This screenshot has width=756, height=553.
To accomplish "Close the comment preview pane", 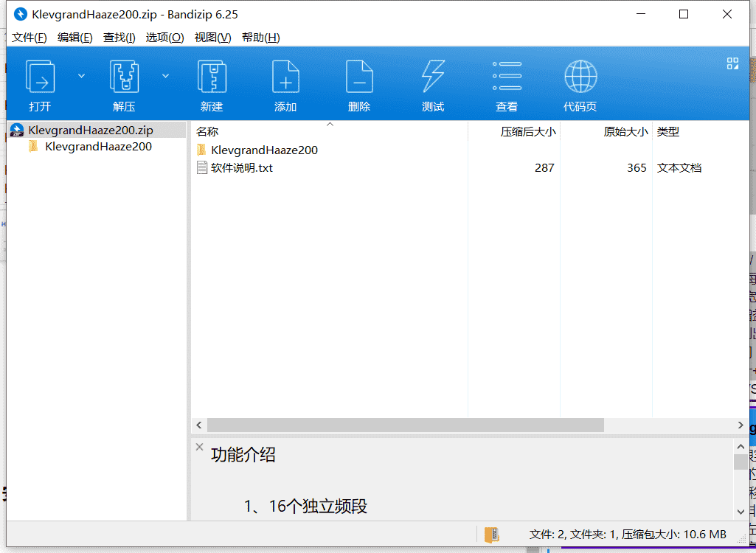I will tap(200, 447).
